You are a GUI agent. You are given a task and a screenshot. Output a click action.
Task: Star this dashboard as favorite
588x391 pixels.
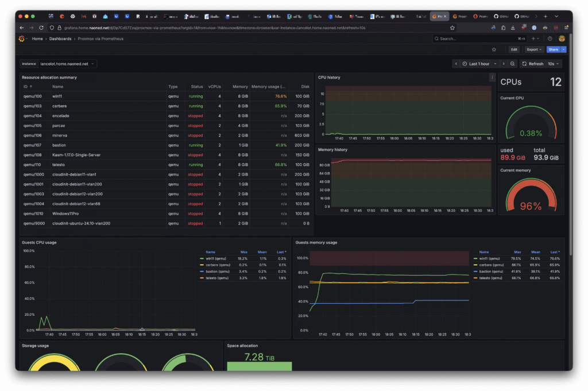[x=494, y=49]
